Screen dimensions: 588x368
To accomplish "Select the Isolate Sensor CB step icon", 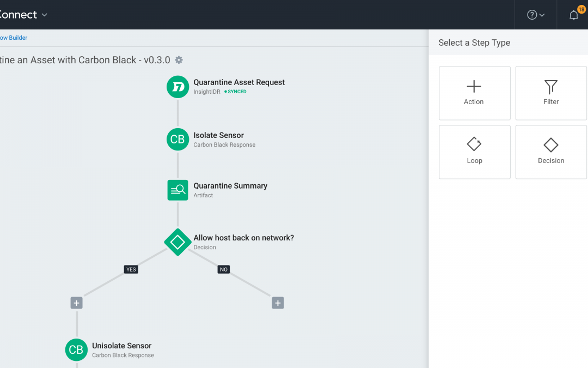I will [177, 140].
